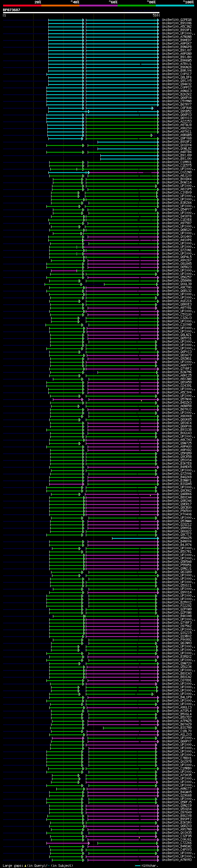Screen dimensions: 197x868
Task: Click hit label UniRef100_B9HED7
Action: point(177,40)
